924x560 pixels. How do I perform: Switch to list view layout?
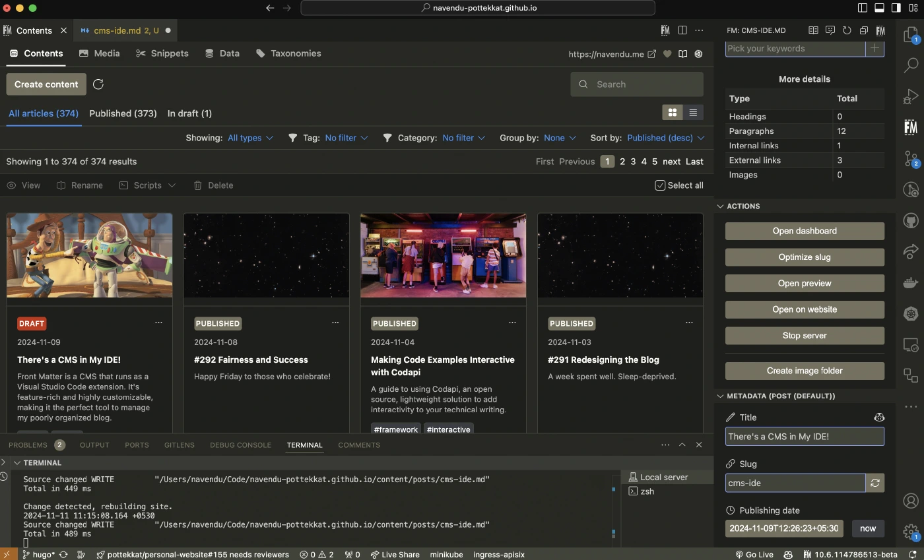pos(693,113)
